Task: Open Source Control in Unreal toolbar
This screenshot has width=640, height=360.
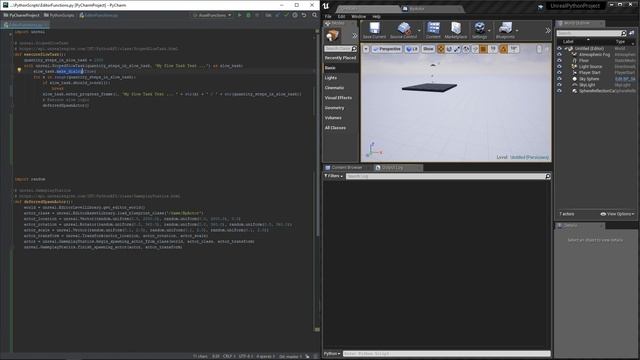Action: click(x=403, y=31)
